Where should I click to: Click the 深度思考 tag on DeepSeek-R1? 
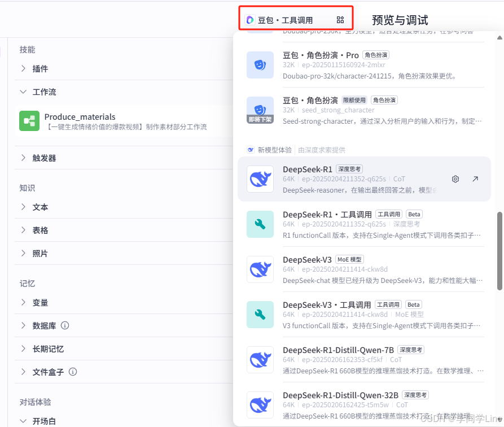[x=349, y=169]
